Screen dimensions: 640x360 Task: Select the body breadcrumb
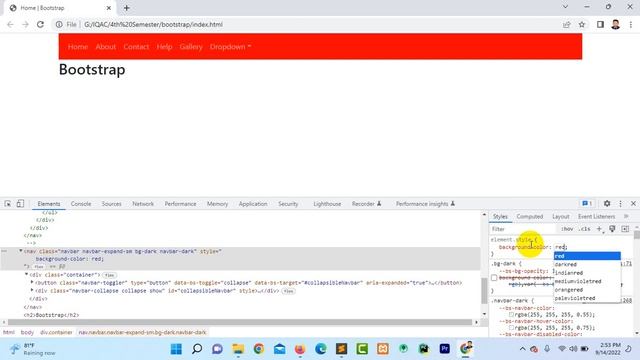27,332
